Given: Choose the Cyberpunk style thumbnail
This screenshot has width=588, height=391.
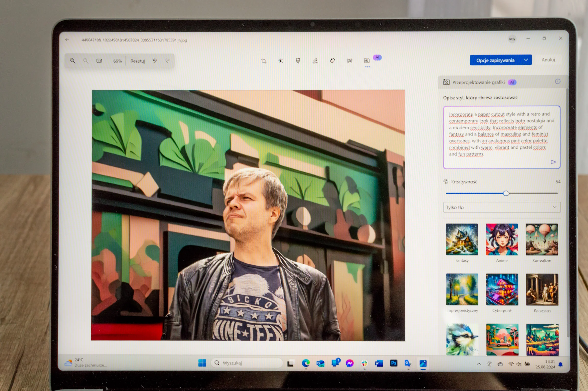Looking at the screenshot, I should coord(502,289).
